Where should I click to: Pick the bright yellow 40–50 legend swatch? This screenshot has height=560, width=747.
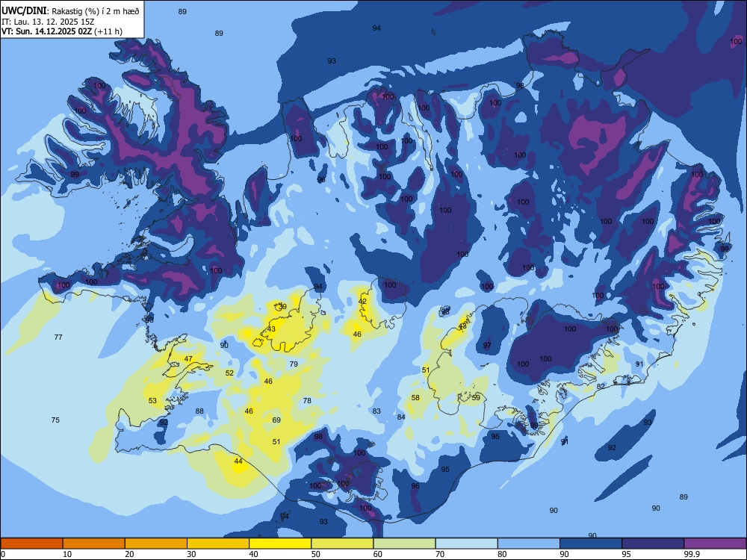(280, 544)
